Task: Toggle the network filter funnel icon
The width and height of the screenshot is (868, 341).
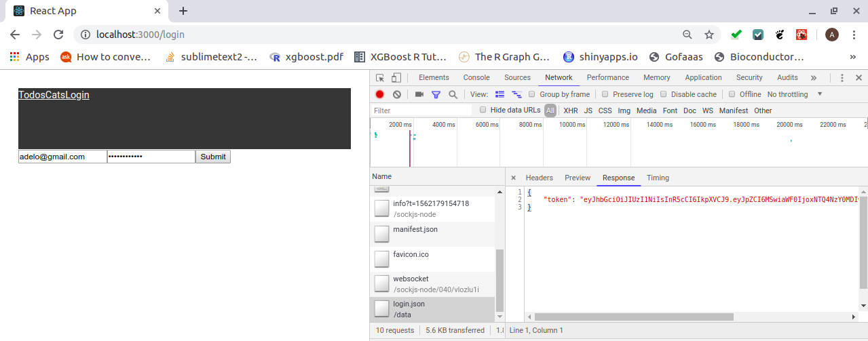Action: 436,94
